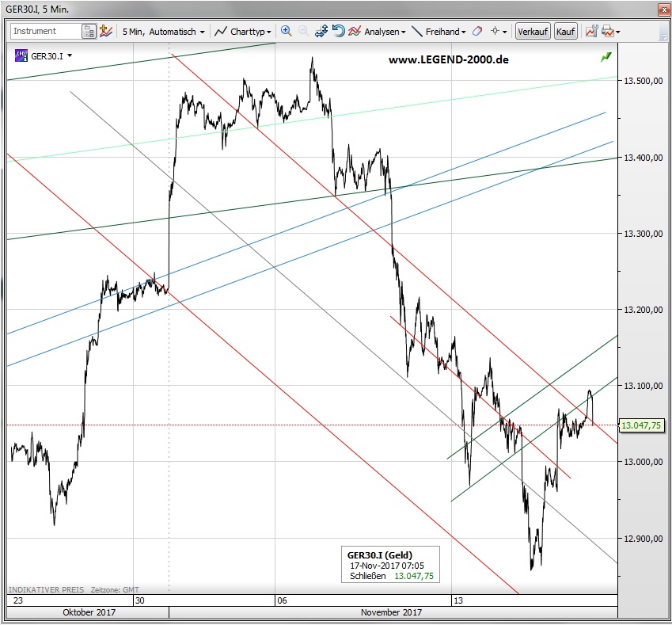This screenshot has width=672, height=625.
Task: Click the green pin icon in chart corner
Action: tap(606, 57)
